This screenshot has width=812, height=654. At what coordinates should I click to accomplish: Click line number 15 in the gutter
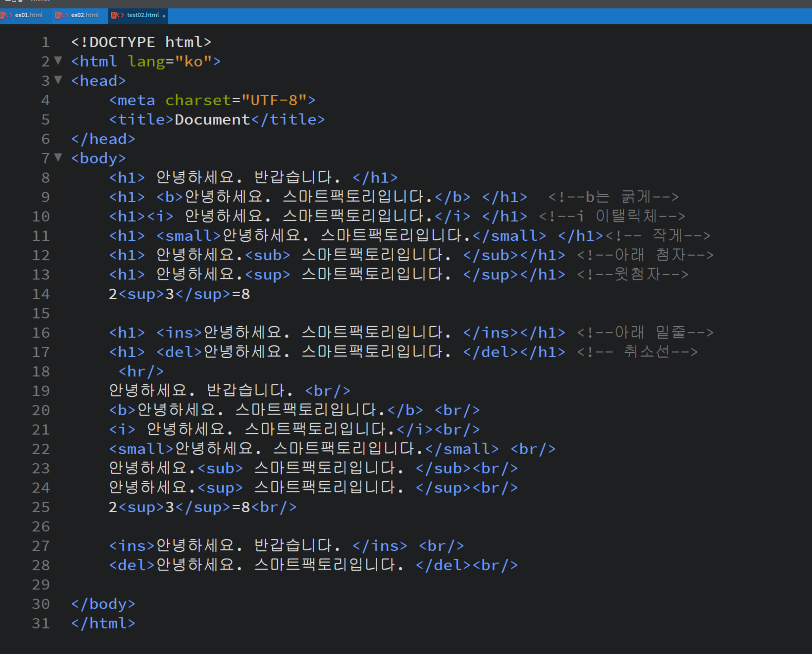(41, 313)
